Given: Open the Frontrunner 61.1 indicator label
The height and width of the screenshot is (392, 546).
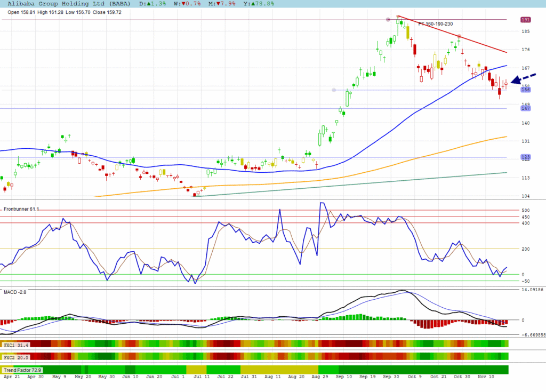Looking at the screenshot, I should [x=21, y=210].
